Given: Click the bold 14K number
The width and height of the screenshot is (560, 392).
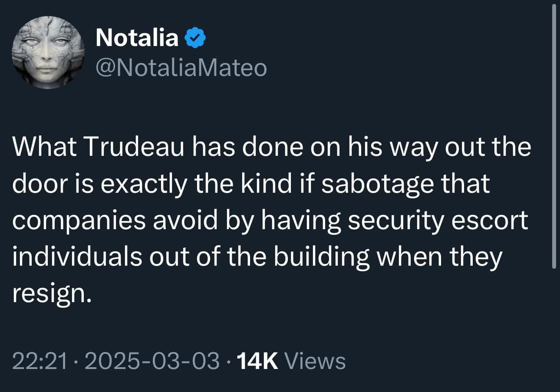Looking at the screenshot, I should (258, 361).
